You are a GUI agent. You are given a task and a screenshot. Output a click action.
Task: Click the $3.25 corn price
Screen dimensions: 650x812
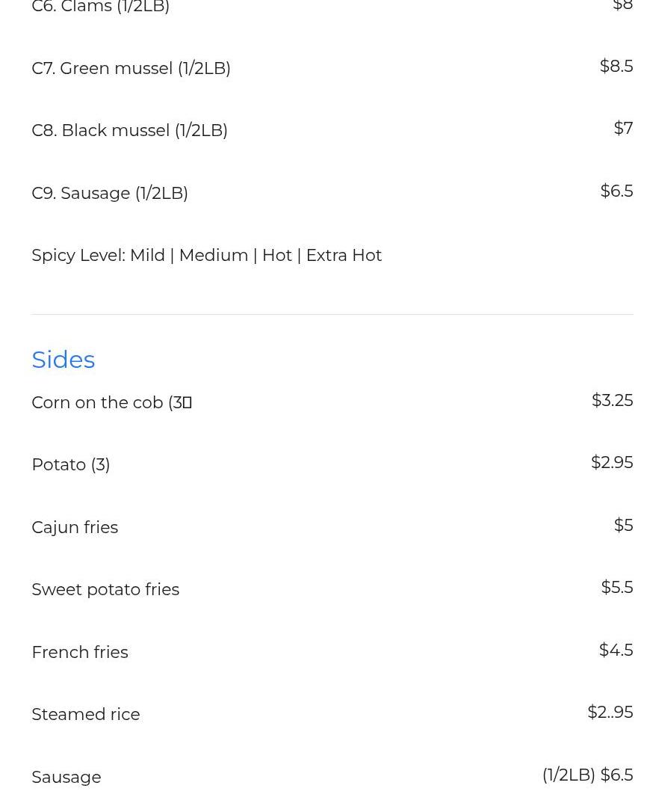coord(612,400)
